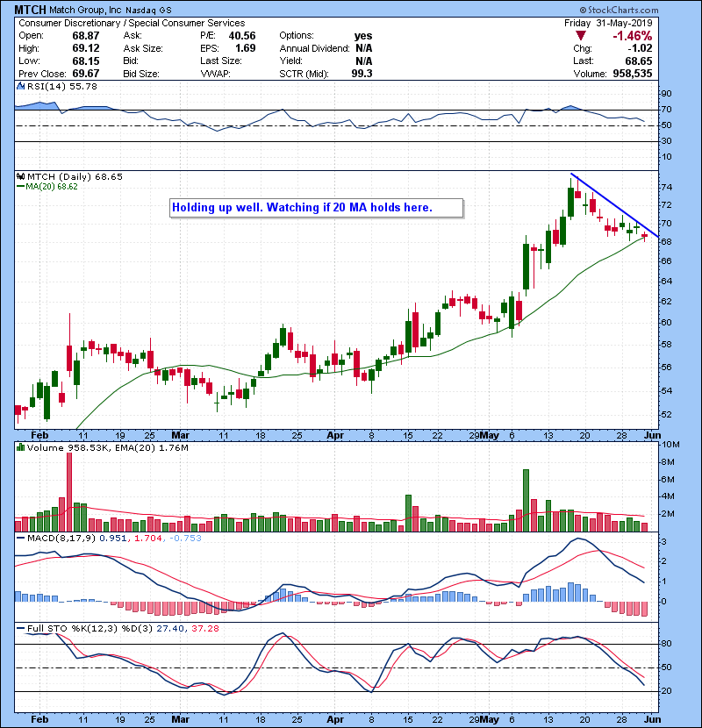Image resolution: width=702 pixels, height=728 pixels.
Task: Click the red down-triangle next to -1.46%
Action: 580,36
